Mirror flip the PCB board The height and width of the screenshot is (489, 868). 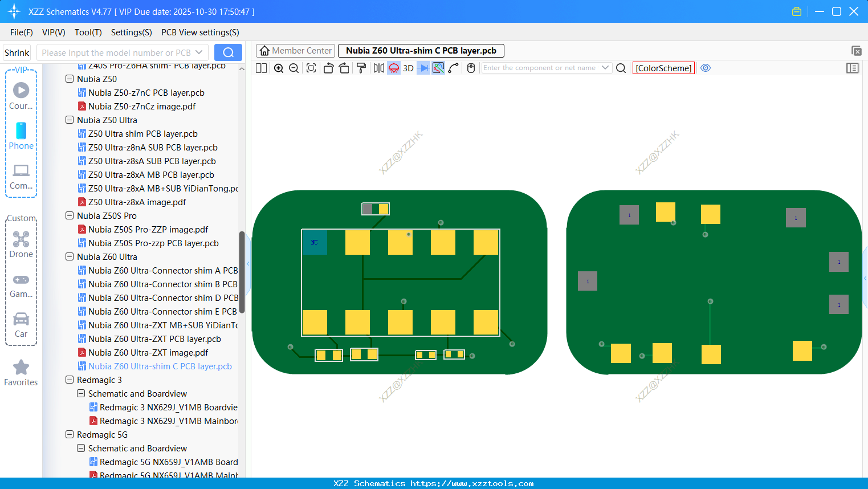379,68
